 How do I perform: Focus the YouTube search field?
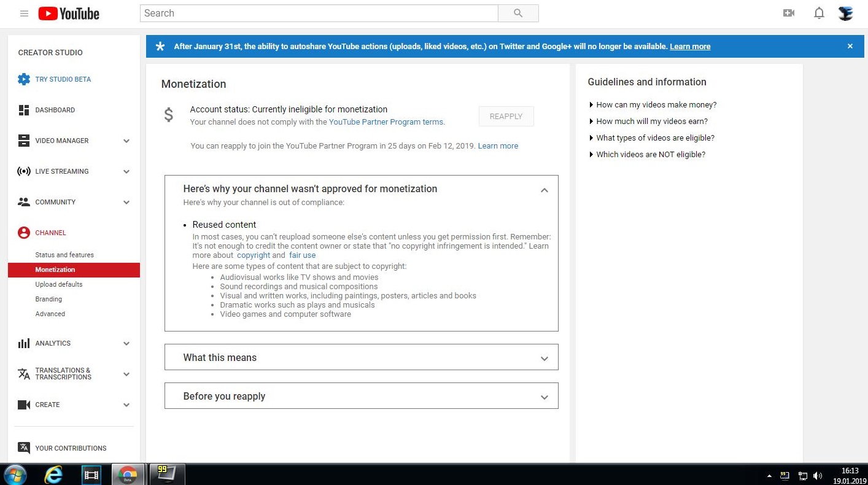319,13
